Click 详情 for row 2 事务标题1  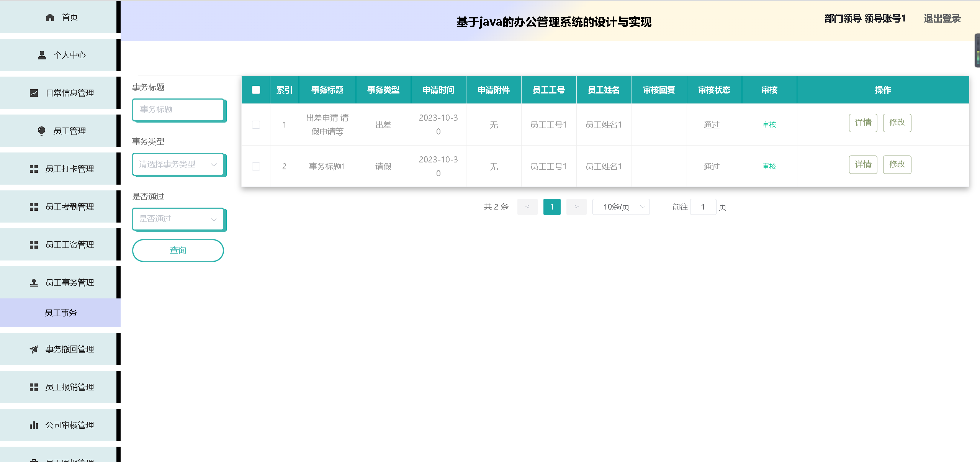(x=863, y=165)
